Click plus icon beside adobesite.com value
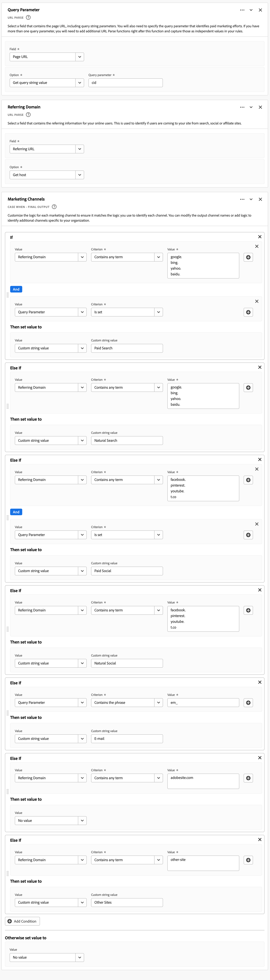 pos(248,778)
